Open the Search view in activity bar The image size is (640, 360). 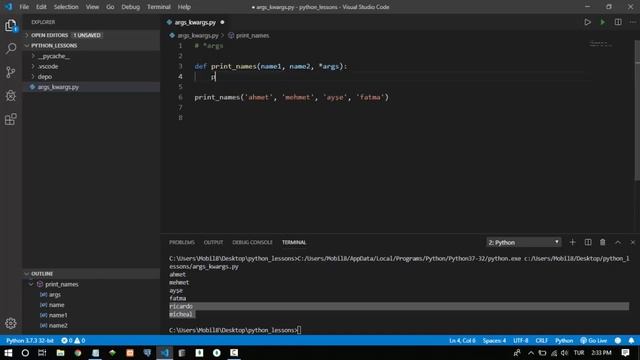click(x=11, y=49)
